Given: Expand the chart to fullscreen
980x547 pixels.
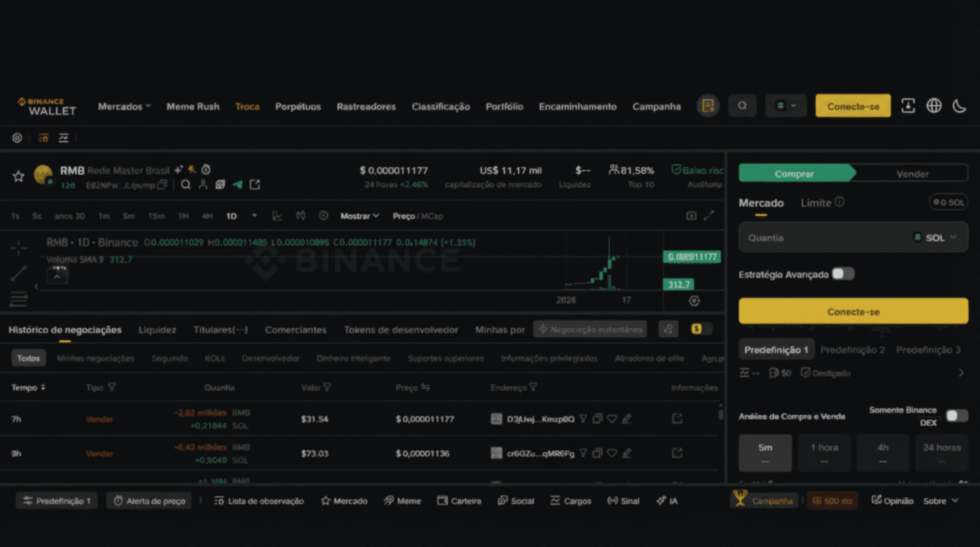Looking at the screenshot, I should pos(709,216).
